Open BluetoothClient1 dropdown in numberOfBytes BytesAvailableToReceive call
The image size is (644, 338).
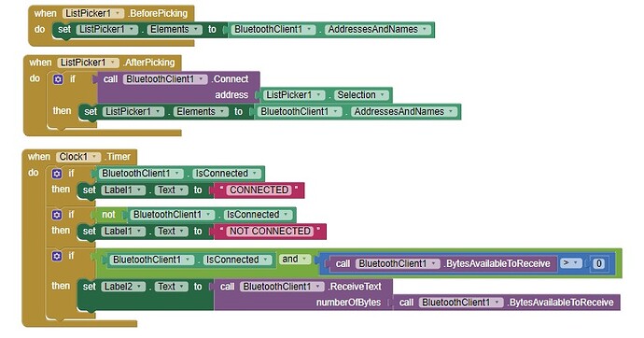[x=461, y=303]
